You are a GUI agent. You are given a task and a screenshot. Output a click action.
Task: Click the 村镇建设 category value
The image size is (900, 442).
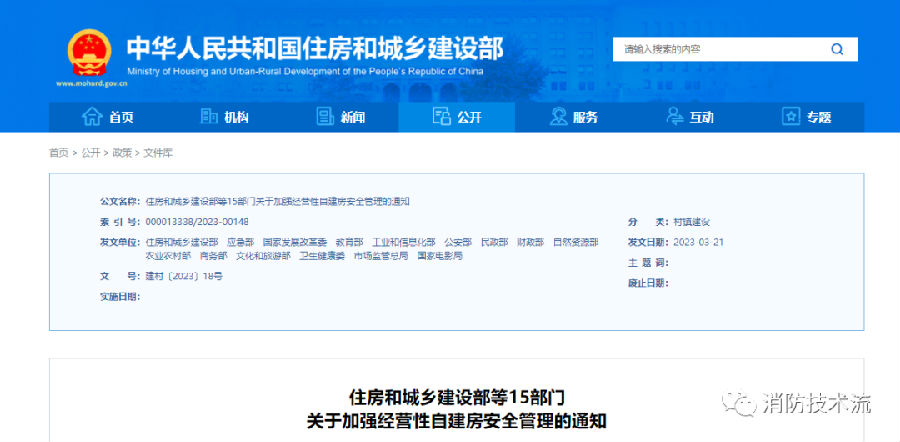pos(690,221)
